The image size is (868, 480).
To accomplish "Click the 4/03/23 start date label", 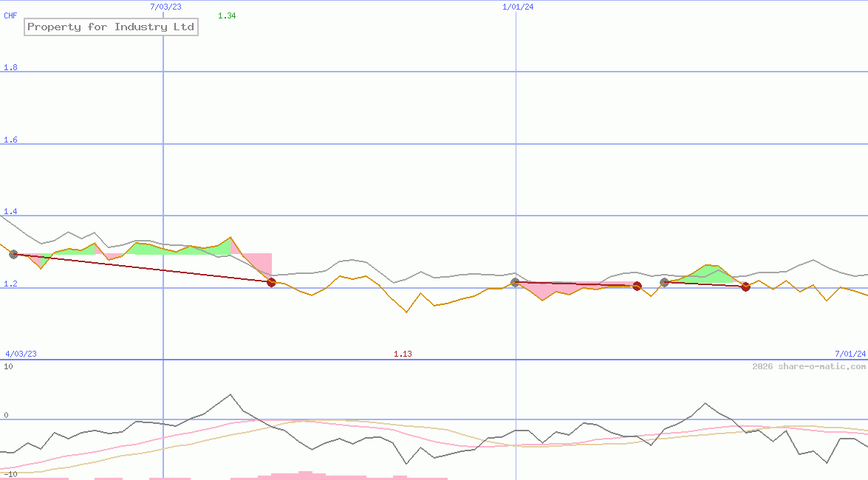I will tap(21, 354).
